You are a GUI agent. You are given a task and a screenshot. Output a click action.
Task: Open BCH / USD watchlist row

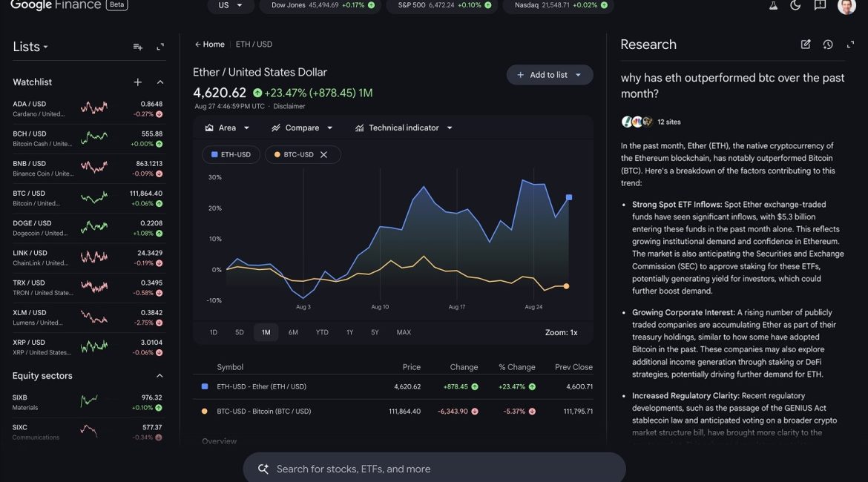point(88,139)
